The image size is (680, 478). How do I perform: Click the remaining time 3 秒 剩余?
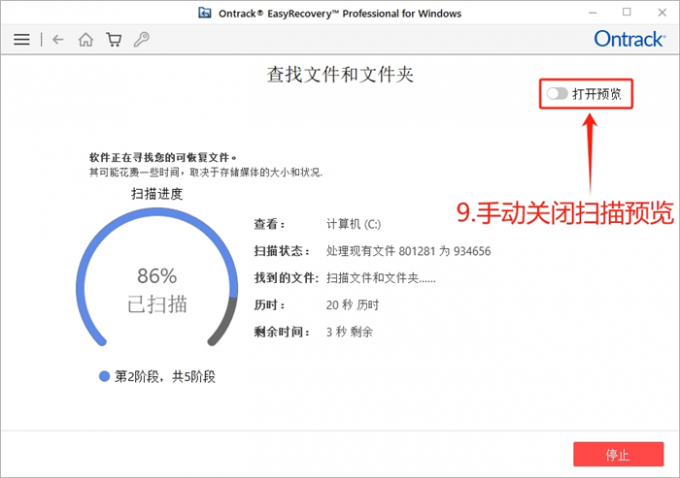tap(350, 332)
